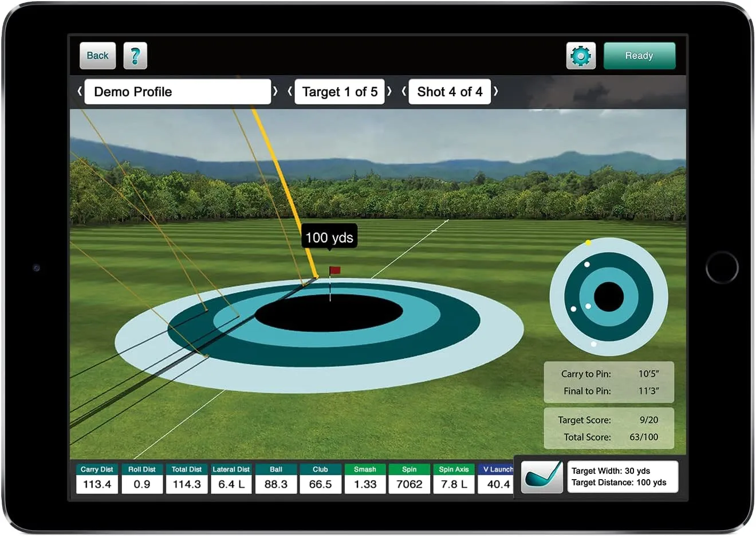Open the on-screen help question mark icon
756x537 pixels.
(136, 56)
